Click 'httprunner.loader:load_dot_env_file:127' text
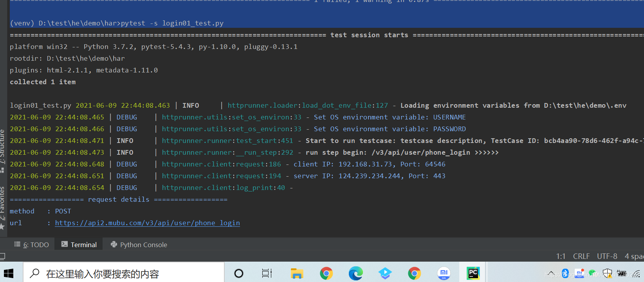The height and width of the screenshot is (282, 644). click(x=308, y=105)
